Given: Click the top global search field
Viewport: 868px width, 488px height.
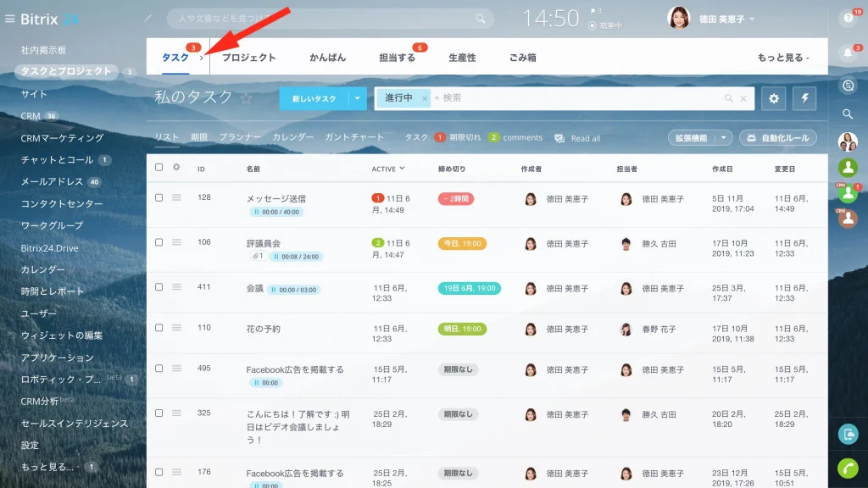Looking at the screenshot, I should [x=330, y=19].
